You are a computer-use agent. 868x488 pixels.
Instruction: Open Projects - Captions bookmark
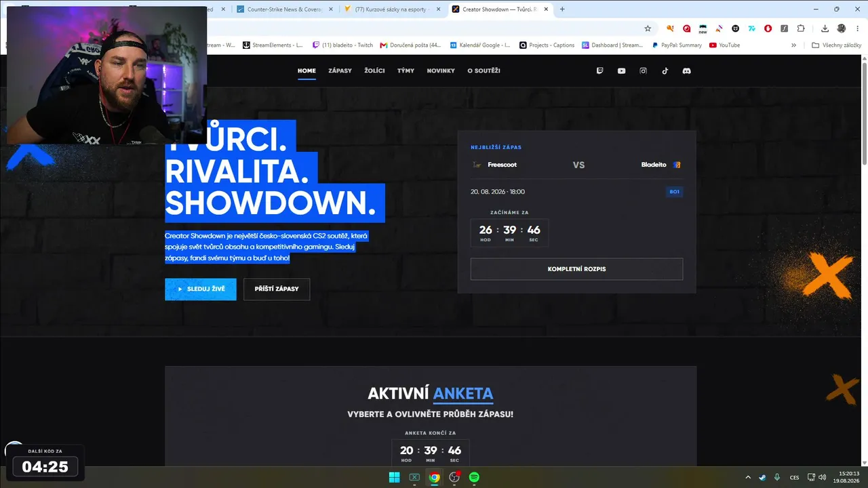(547, 45)
